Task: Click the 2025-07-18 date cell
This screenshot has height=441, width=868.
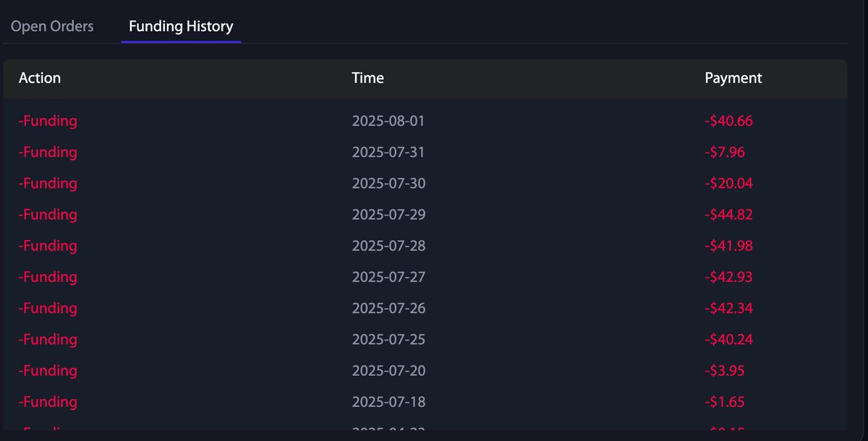Action: (388, 401)
